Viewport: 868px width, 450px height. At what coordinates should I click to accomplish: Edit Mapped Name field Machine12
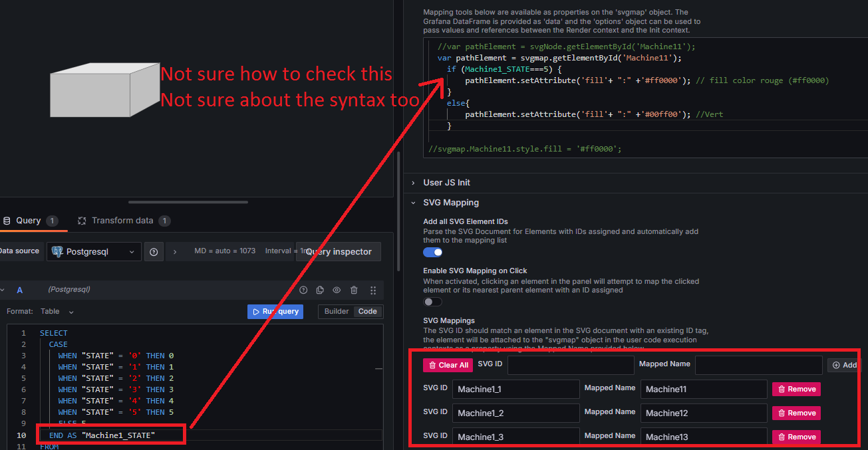click(704, 413)
